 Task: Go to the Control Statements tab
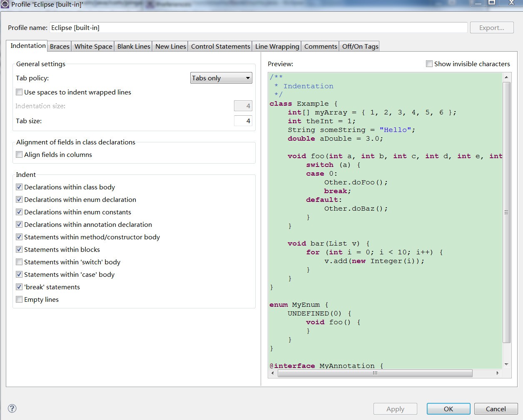point(220,46)
